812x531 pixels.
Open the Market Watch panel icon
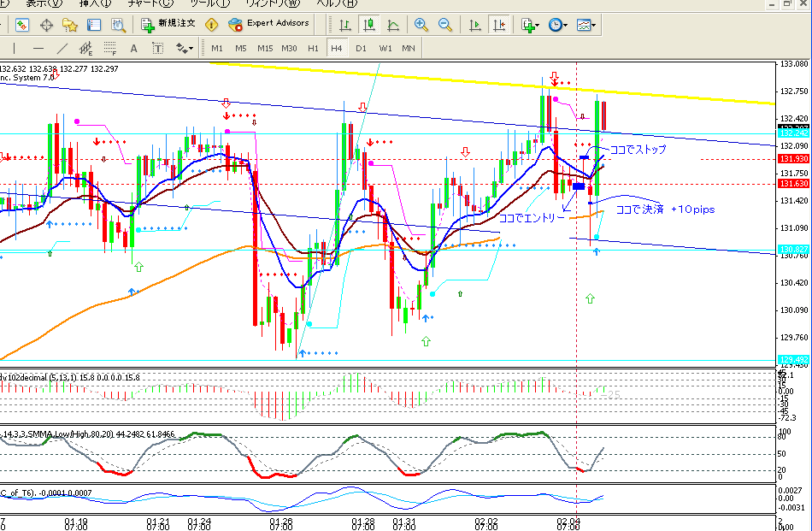coord(22,25)
